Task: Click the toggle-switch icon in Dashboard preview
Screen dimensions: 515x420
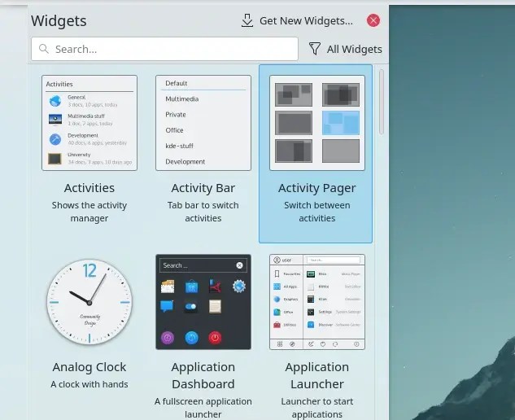Action: click(x=191, y=307)
